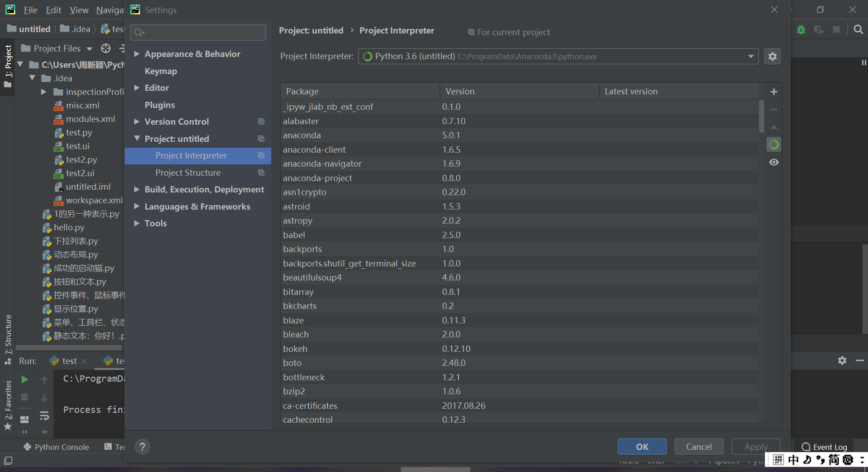This screenshot has width=868, height=472.
Task: Select the anaconda-navigator package row
Action: [519, 164]
